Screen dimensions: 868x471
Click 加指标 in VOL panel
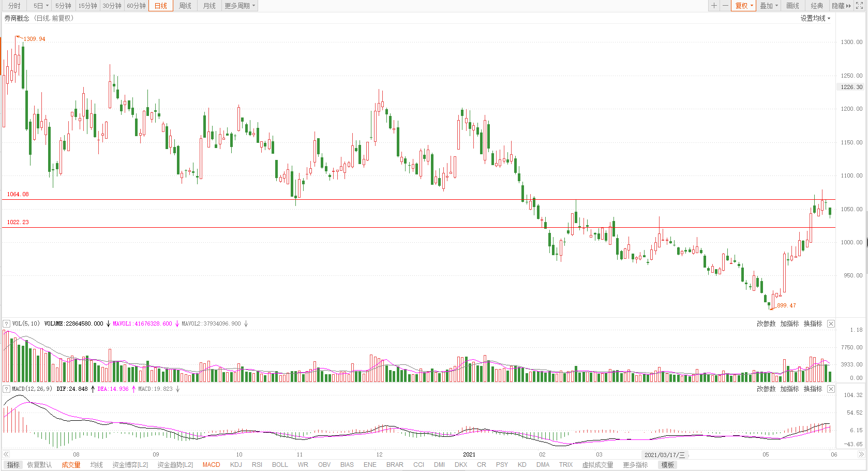pos(789,323)
